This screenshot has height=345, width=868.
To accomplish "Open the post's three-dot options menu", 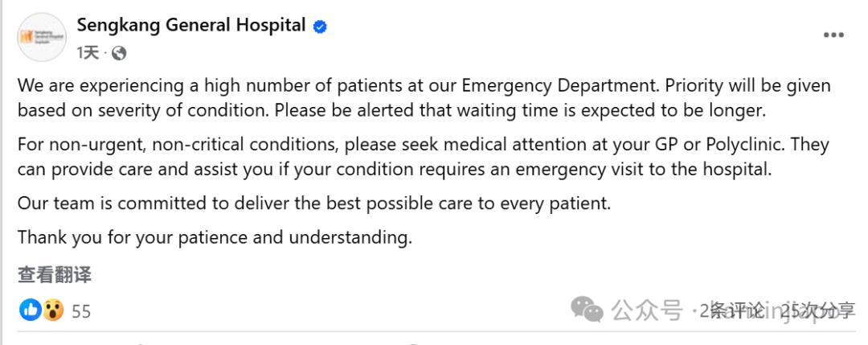I will (x=833, y=35).
